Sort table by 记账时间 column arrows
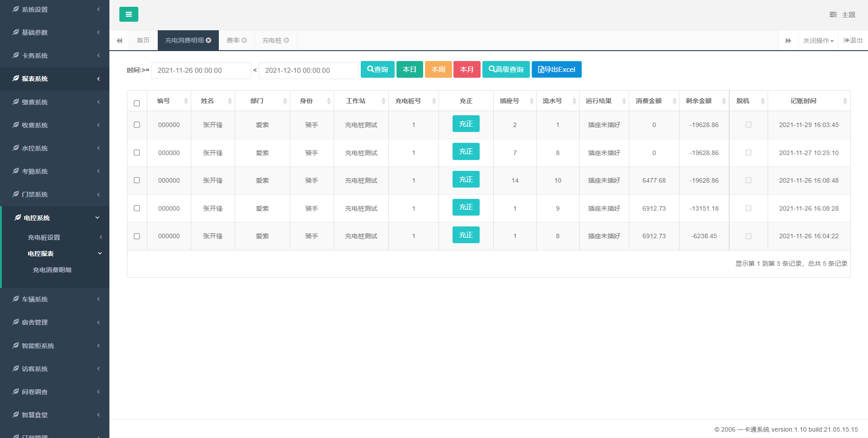The width and height of the screenshot is (868, 438). click(844, 101)
